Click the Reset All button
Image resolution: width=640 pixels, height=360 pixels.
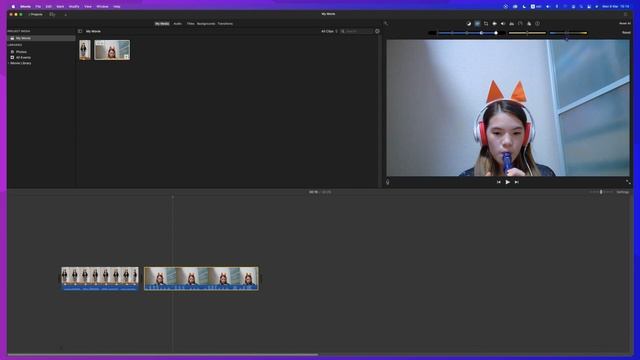[x=624, y=23]
